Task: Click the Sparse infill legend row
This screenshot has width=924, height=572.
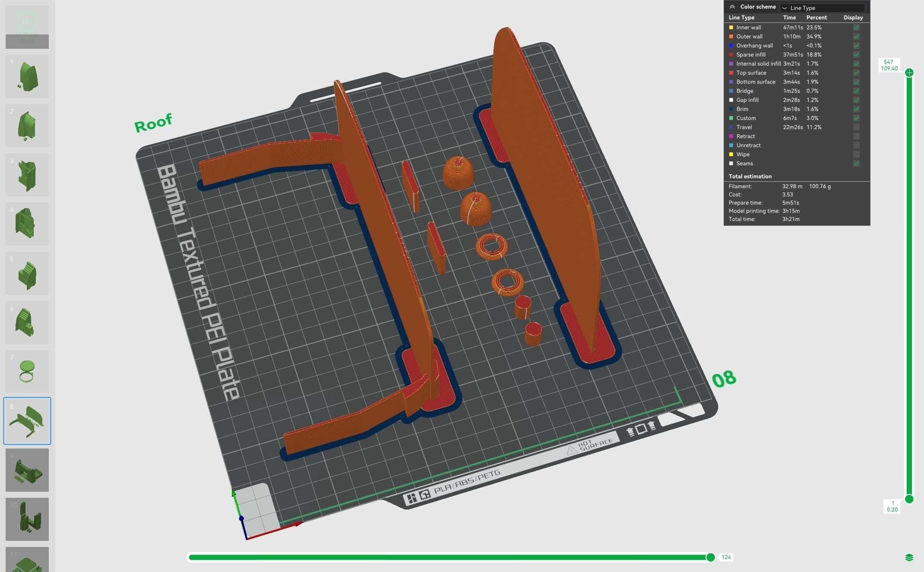Action: pyautogui.click(x=751, y=55)
